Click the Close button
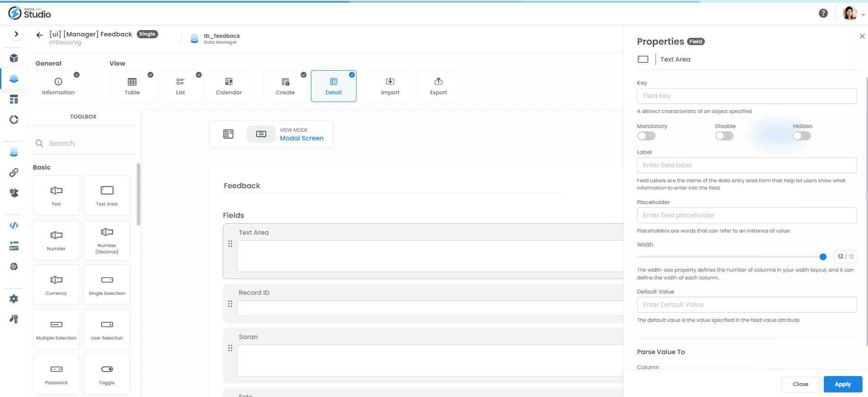Image resolution: width=868 pixels, height=397 pixels. coord(801,384)
